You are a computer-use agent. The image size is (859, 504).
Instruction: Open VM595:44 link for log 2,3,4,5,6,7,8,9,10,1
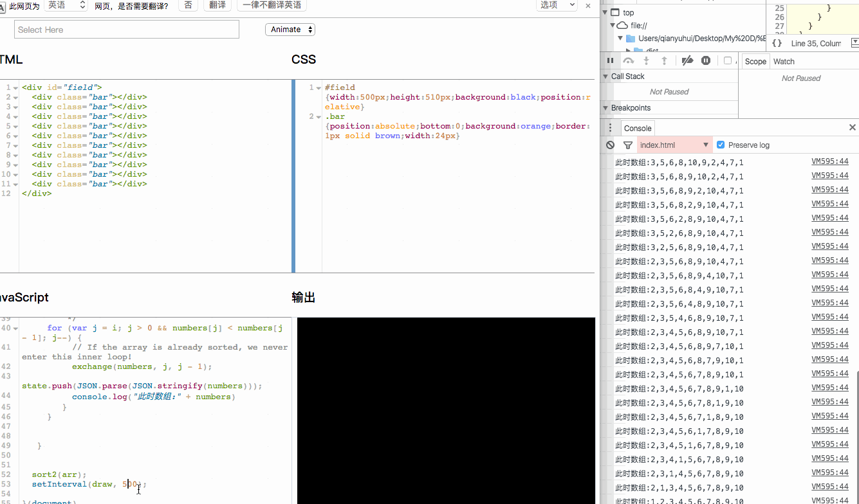830,374
